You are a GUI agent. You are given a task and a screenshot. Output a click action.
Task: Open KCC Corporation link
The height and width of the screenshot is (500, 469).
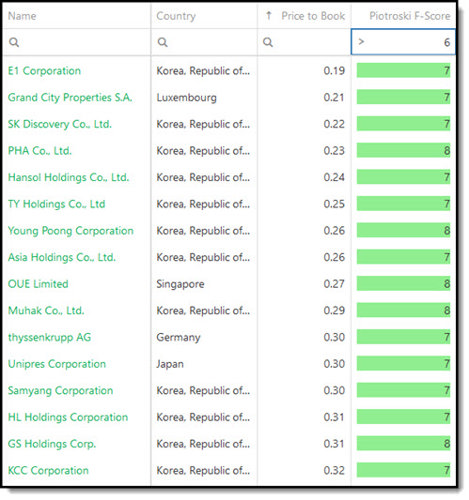tap(48, 470)
